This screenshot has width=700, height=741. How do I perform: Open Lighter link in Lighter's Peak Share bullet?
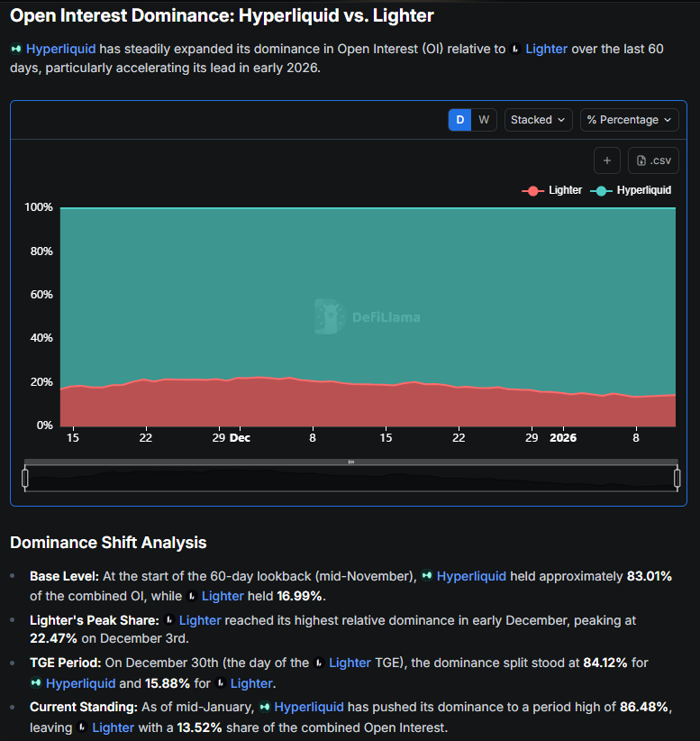[x=200, y=620]
